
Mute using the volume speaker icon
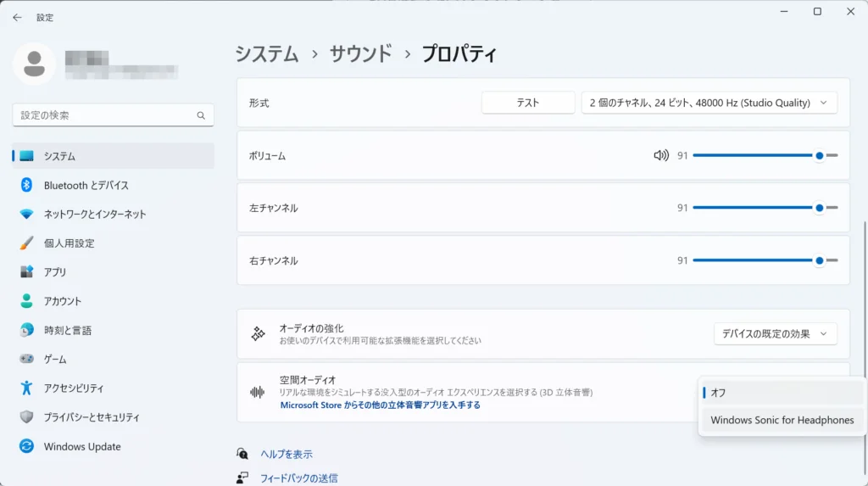point(661,155)
